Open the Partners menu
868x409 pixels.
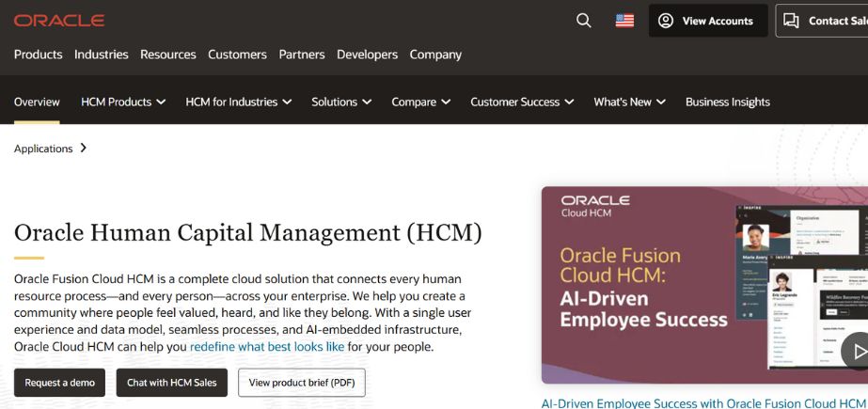302,55
